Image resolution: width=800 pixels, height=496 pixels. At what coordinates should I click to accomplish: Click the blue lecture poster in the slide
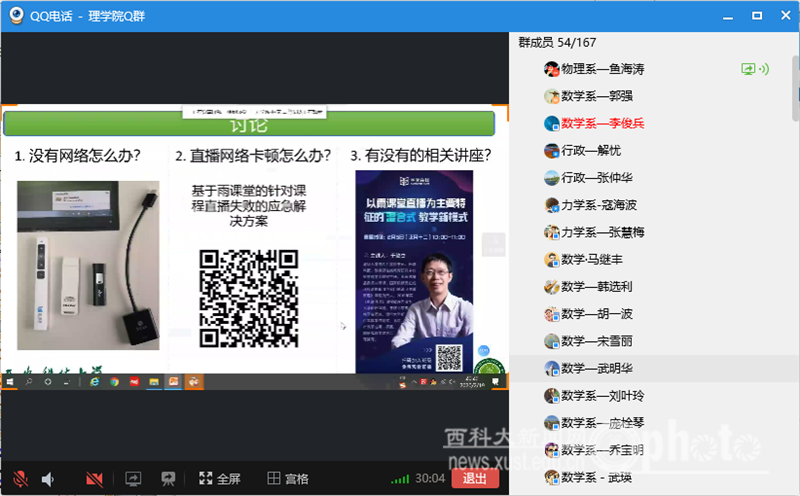tap(414, 271)
